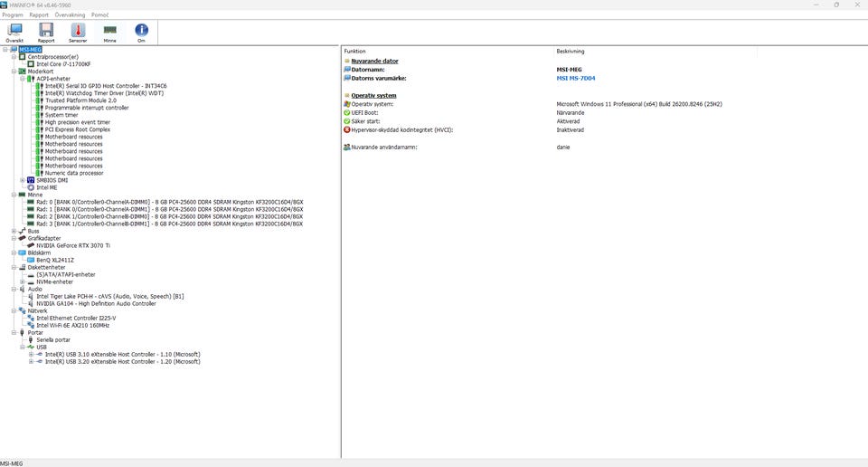This screenshot has height=467, width=868.
Task: Expand the SMBIOS DMI node
Action: pos(23,180)
